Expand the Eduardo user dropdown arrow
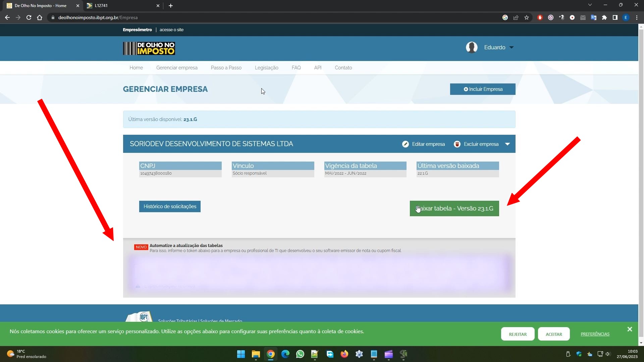The image size is (644, 362). click(512, 47)
